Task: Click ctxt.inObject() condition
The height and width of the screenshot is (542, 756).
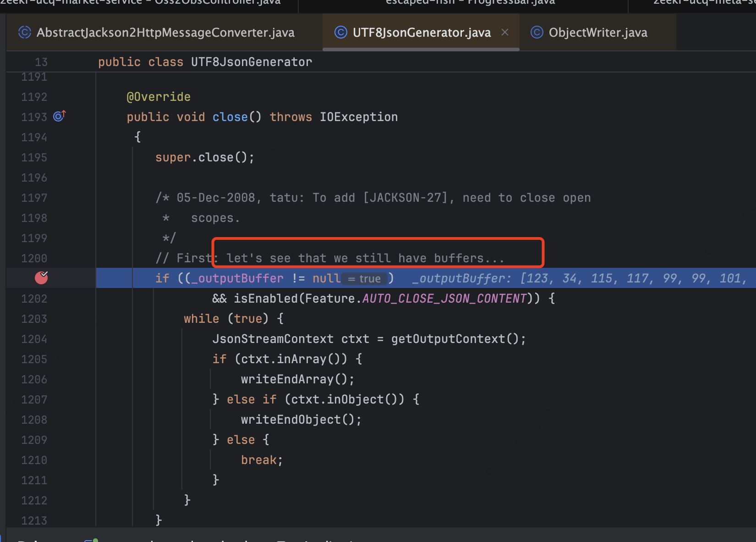Action: [344, 399]
